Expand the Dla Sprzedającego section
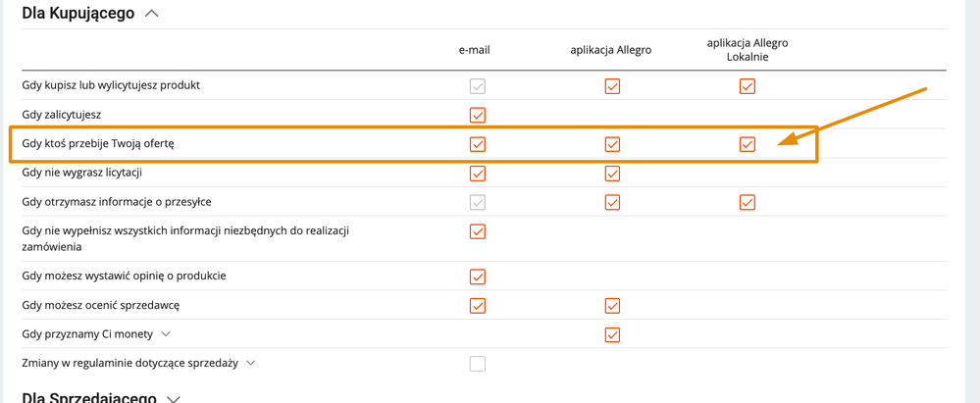Image resolution: width=980 pixels, height=403 pixels. [x=174, y=399]
